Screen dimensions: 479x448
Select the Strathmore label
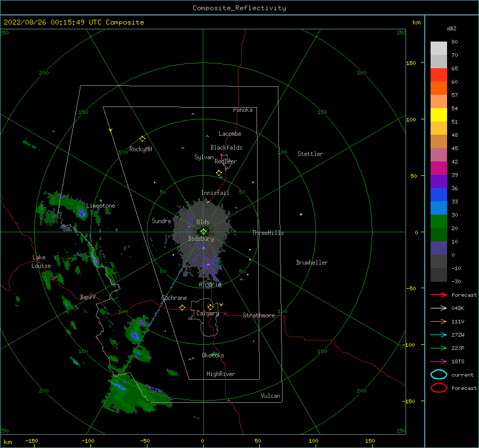pos(259,315)
